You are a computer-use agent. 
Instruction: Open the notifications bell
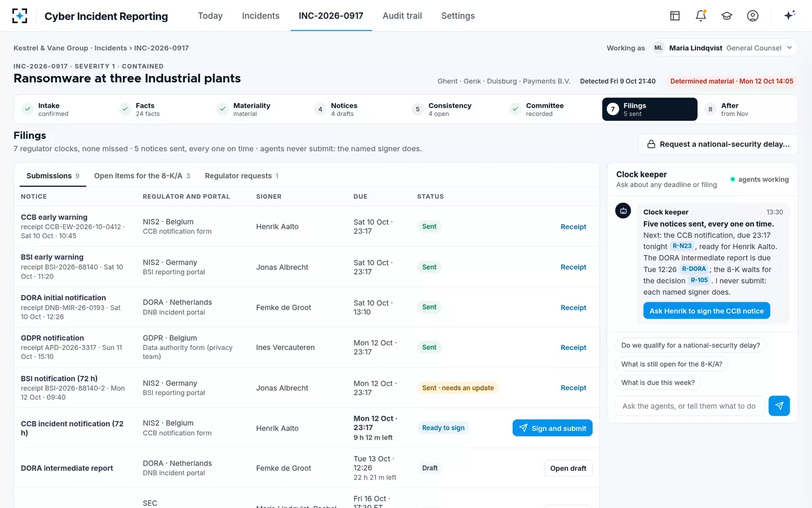[701, 16]
